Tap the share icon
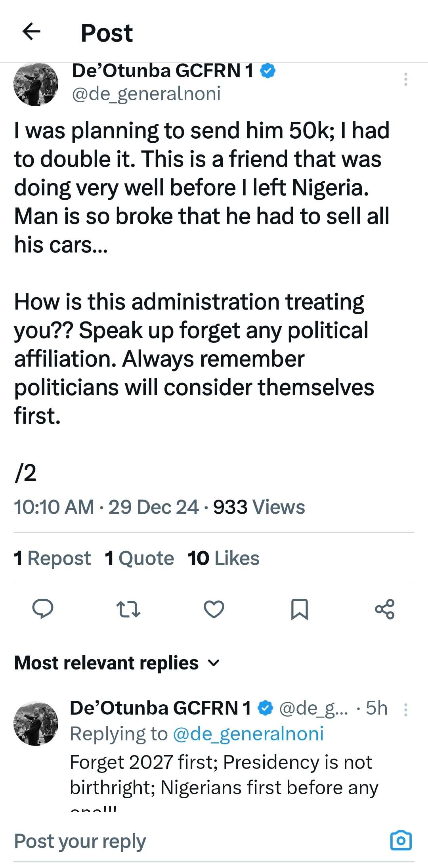 tap(385, 609)
